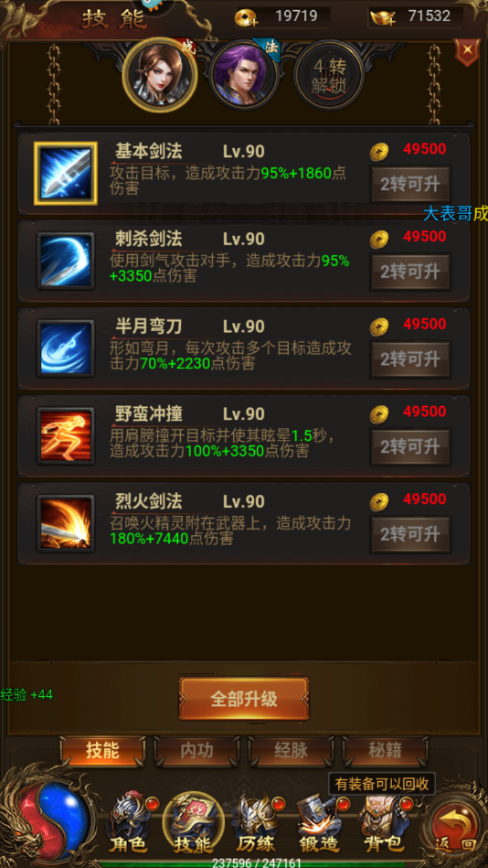Add ingots using the yuanbao plus icon
This screenshot has height=868, width=488.
click(x=382, y=18)
